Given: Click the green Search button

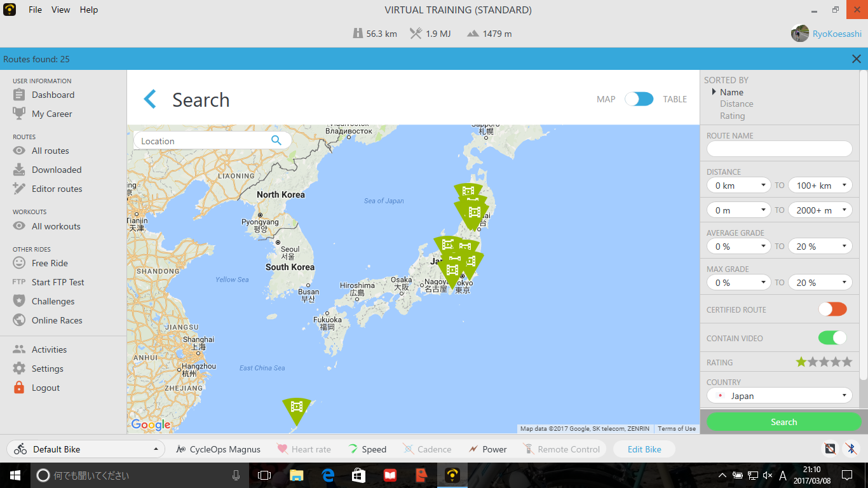Looking at the screenshot, I should click(x=783, y=422).
